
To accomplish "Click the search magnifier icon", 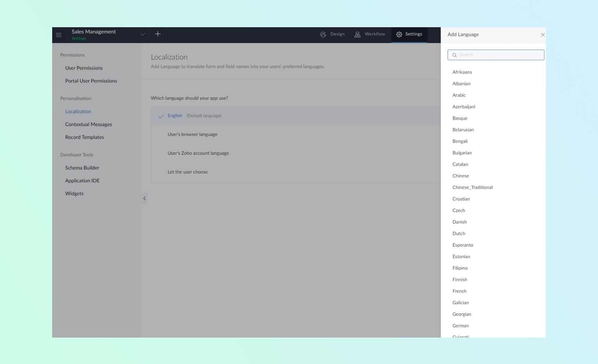I will [454, 55].
